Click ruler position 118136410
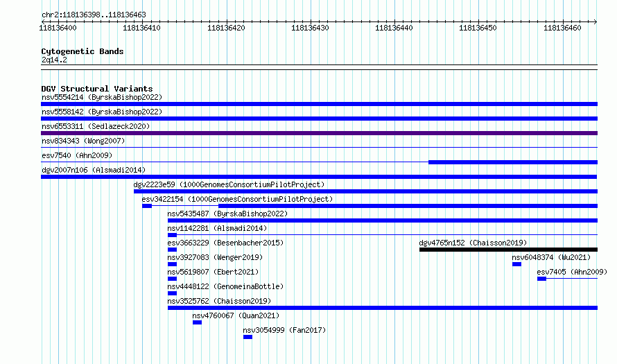This screenshot has width=617, height=364. coord(141,28)
